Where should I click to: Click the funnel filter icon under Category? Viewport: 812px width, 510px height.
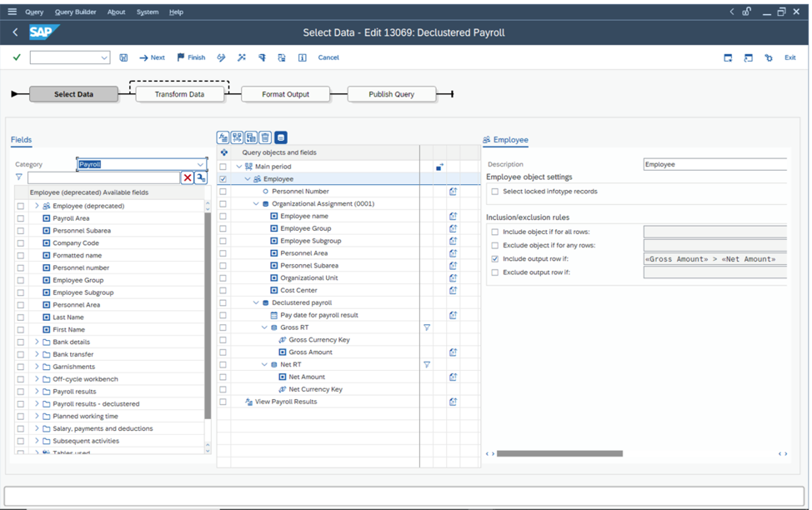pyautogui.click(x=18, y=177)
